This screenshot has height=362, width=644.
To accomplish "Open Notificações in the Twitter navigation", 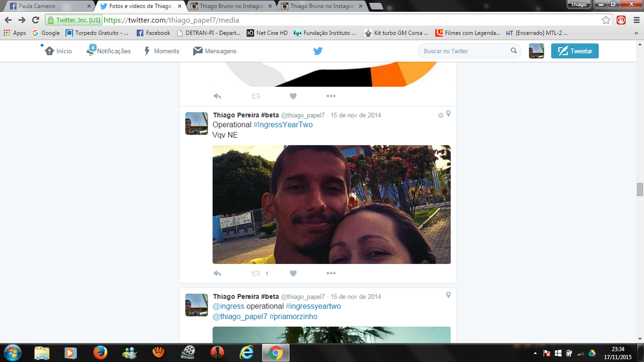I will [108, 51].
